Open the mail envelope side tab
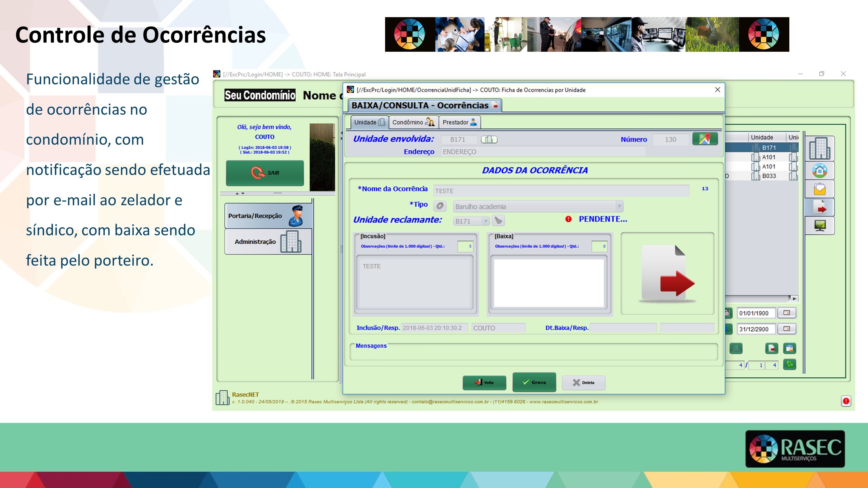The image size is (868, 488). [x=819, y=189]
